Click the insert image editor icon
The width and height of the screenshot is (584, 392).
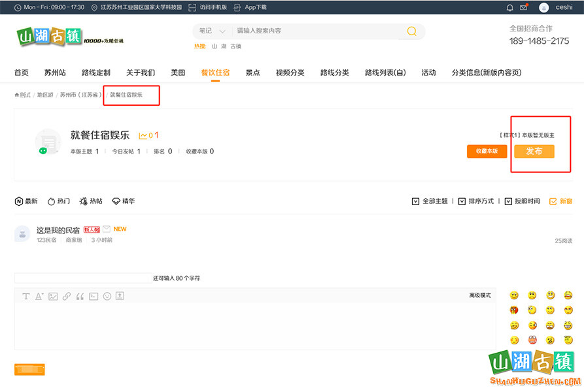tap(53, 296)
